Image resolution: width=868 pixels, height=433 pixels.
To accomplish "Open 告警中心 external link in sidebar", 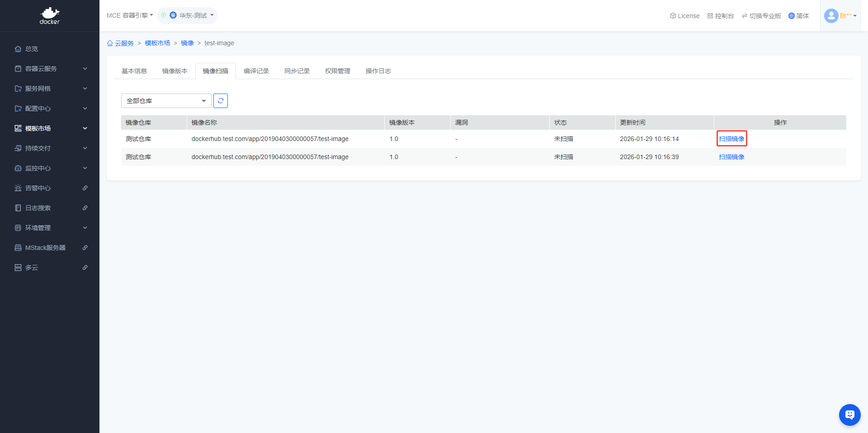I will pos(50,188).
